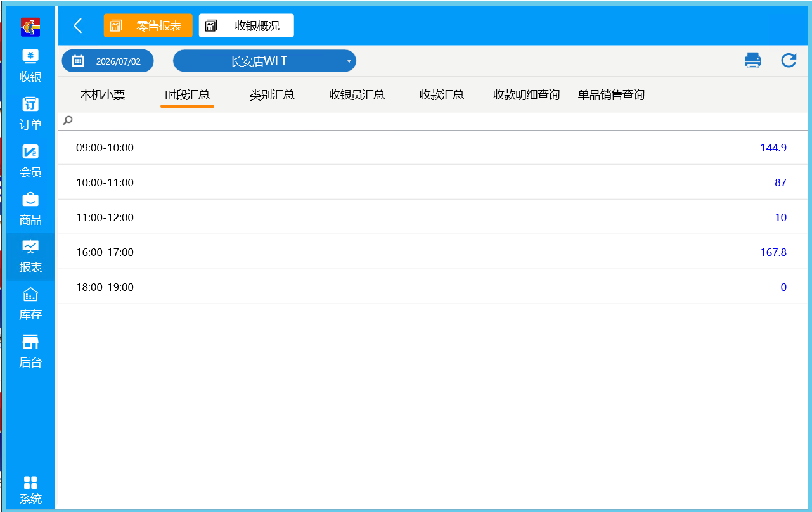Switch to the 收款明细查询 tab

(527, 95)
